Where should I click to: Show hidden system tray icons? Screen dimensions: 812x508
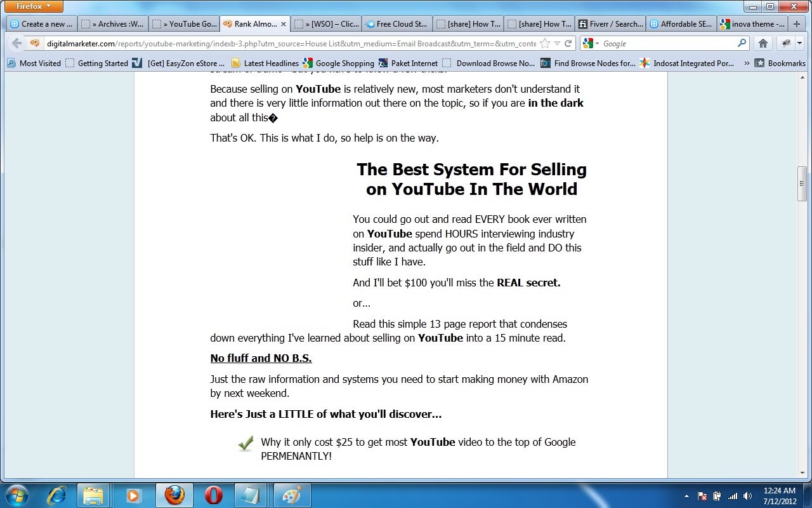[x=687, y=496]
